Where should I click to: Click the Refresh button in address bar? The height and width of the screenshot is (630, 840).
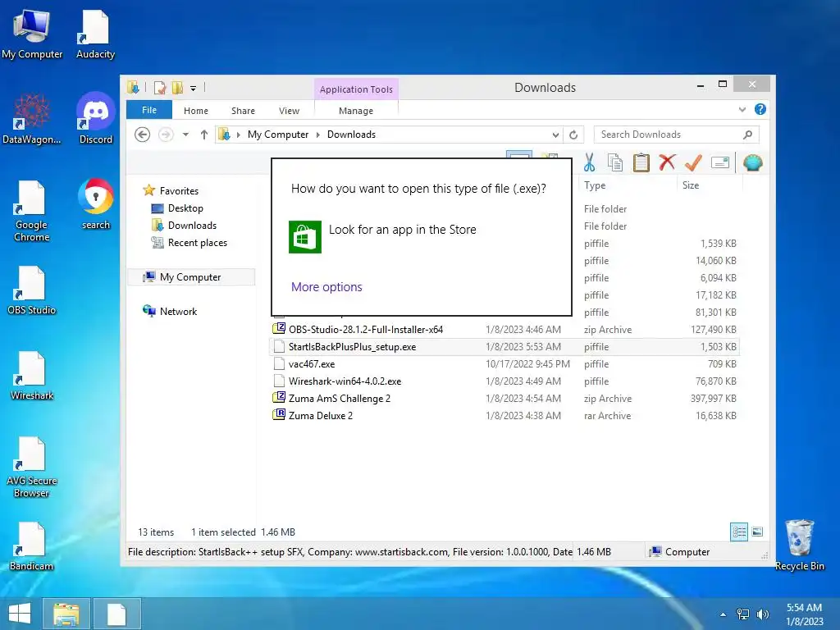coord(573,135)
